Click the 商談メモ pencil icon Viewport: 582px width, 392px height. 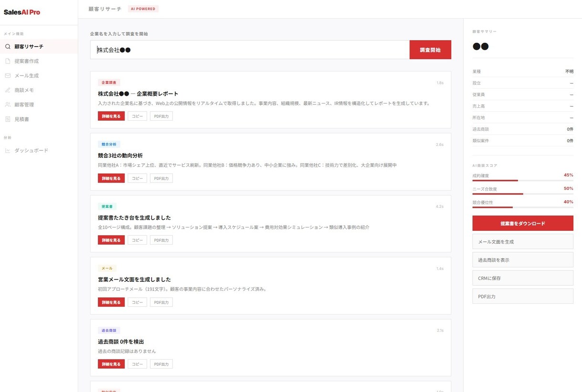point(8,90)
